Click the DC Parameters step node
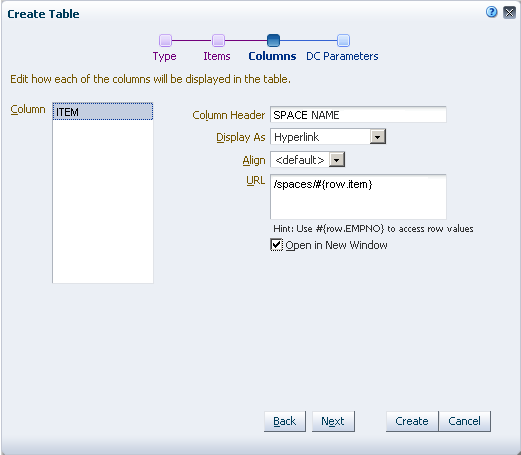This screenshot has width=521, height=455. coord(343,40)
